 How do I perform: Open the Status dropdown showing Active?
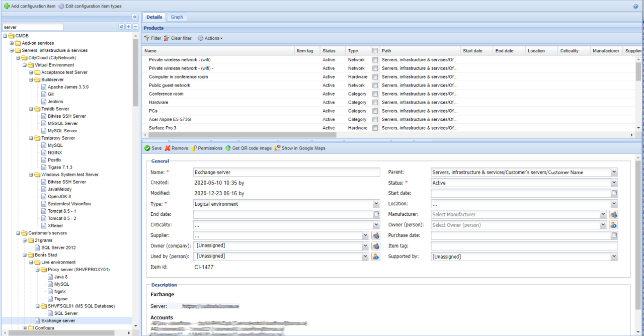point(613,183)
